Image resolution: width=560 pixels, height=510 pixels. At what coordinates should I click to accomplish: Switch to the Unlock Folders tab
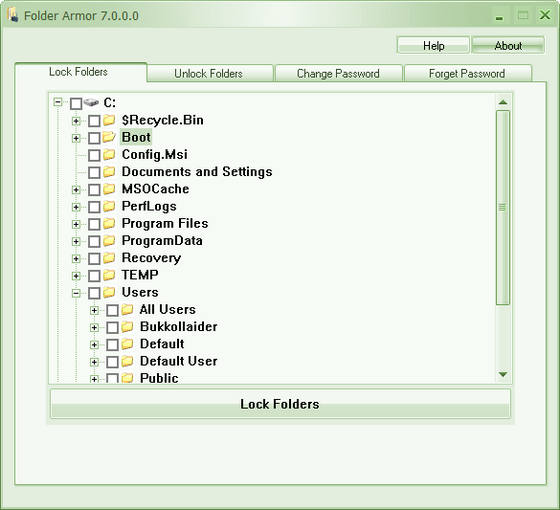coord(210,73)
